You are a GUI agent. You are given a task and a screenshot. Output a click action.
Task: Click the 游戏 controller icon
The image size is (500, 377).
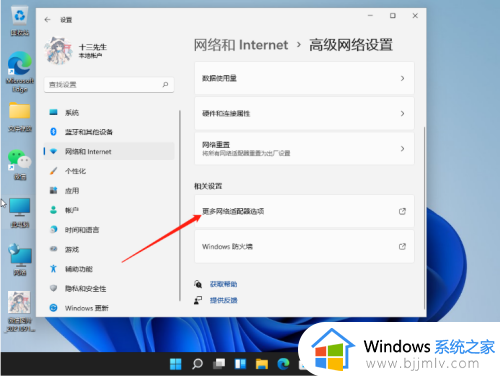(53, 249)
